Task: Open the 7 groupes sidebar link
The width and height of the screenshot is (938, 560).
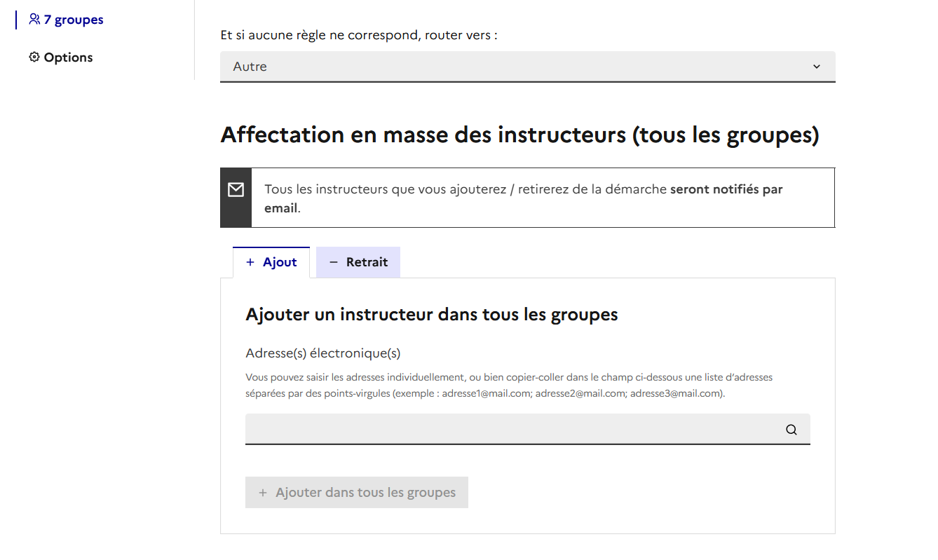Action: [73, 20]
